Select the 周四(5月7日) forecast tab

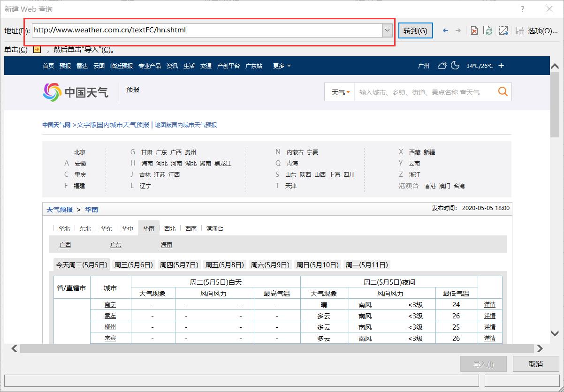click(x=179, y=264)
